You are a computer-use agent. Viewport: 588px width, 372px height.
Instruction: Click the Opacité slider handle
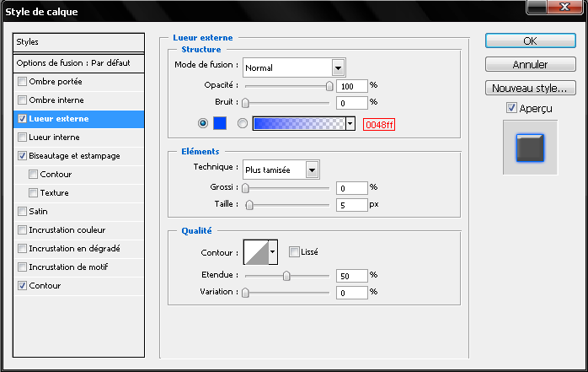click(329, 86)
